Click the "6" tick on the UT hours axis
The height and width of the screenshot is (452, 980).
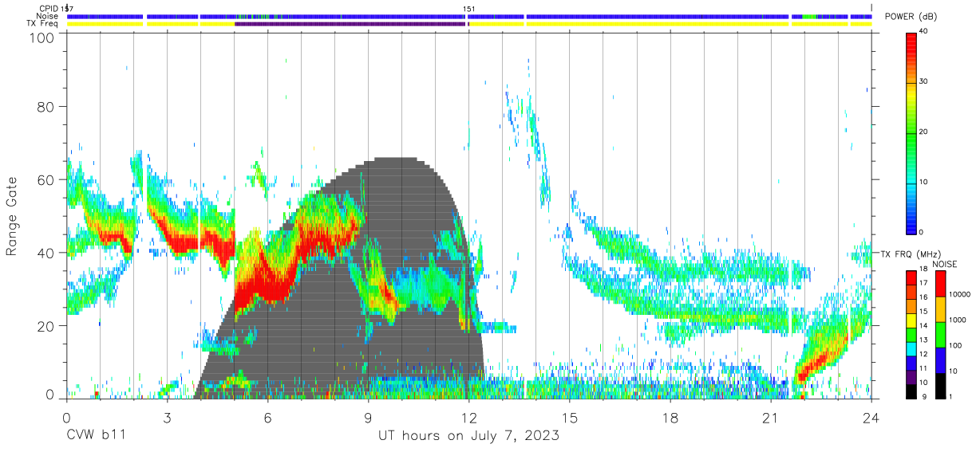tap(267, 419)
